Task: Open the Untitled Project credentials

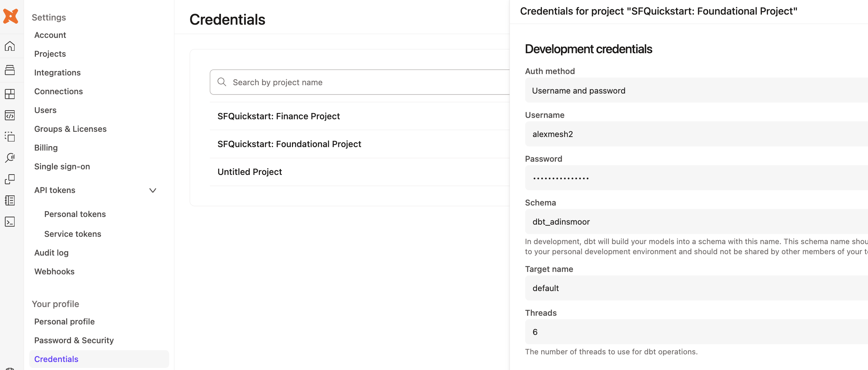Action: click(250, 172)
